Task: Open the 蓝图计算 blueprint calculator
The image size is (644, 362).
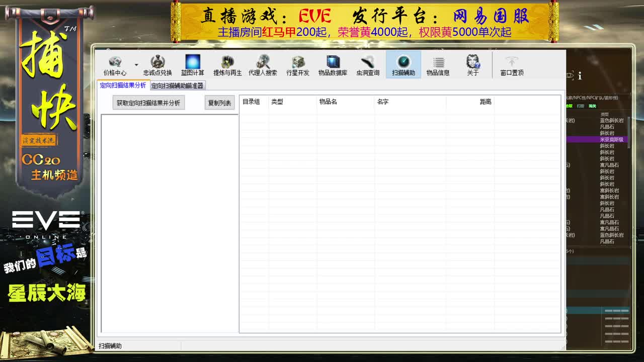Action: pyautogui.click(x=193, y=65)
